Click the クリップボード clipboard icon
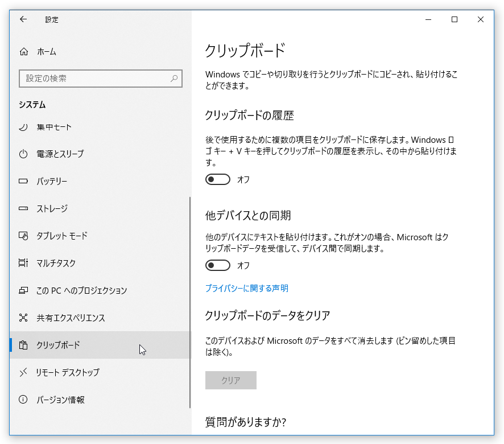Viewport: 504px width, 444px height. pos(23,345)
